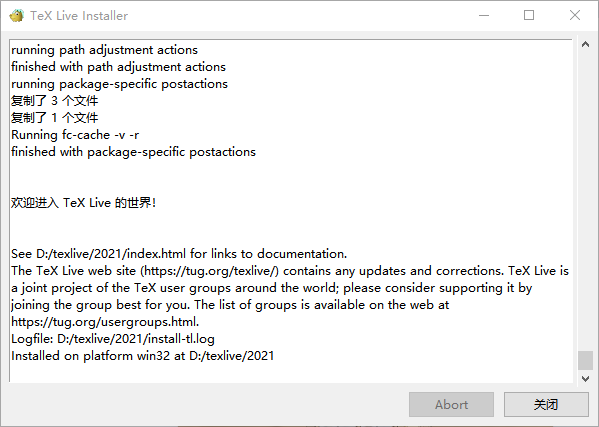This screenshot has height=427, width=599.
Task: Click the scrollbar down arrow
Action: [x=585, y=378]
